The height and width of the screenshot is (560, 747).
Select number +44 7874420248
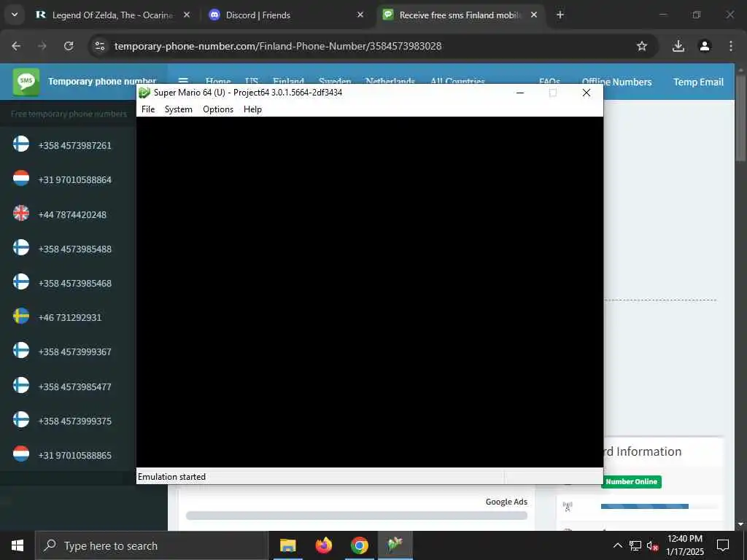(x=72, y=215)
